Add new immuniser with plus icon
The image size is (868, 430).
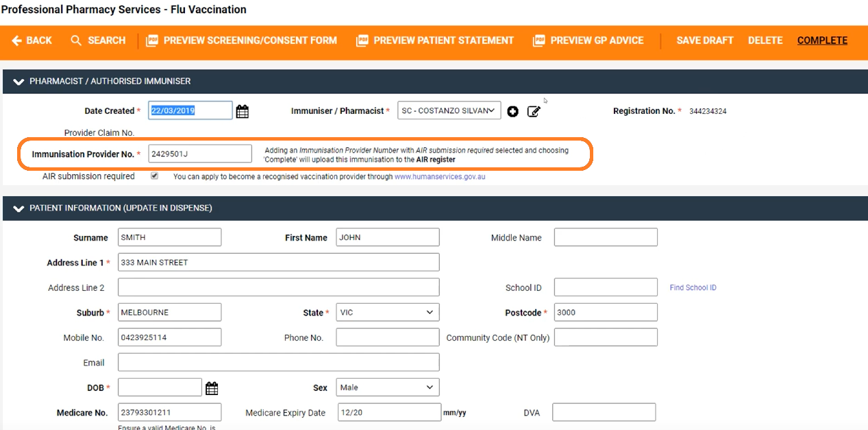point(512,111)
